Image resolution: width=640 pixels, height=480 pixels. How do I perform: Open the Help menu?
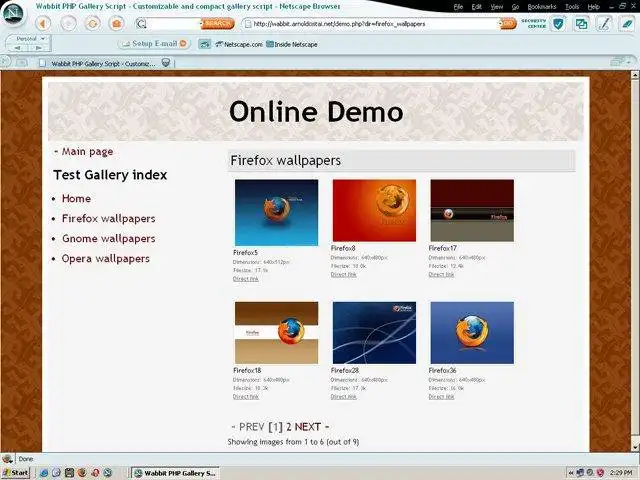pos(593,7)
